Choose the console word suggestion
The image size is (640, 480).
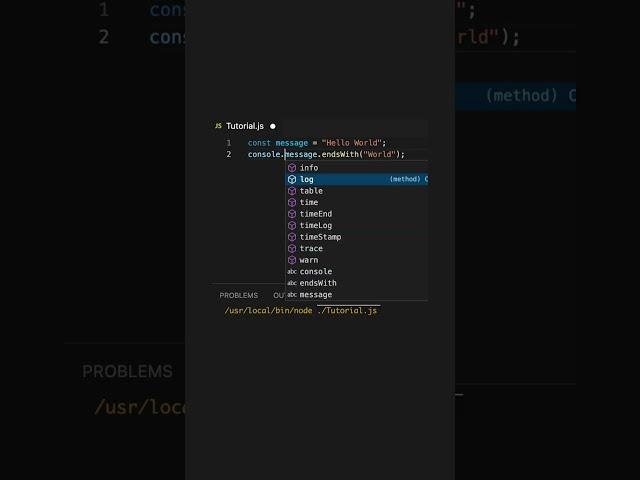[x=356, y=271]
